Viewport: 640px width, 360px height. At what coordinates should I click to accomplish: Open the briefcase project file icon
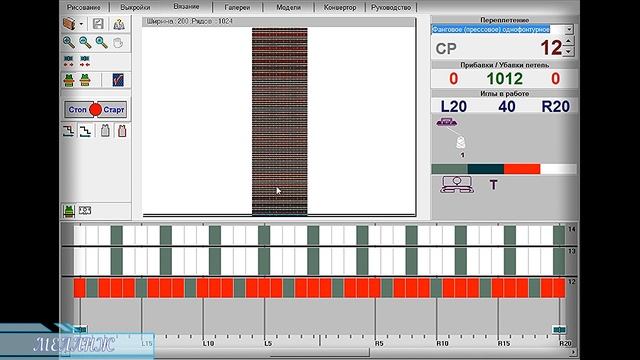pyautogui.click(x=69, y=24)
